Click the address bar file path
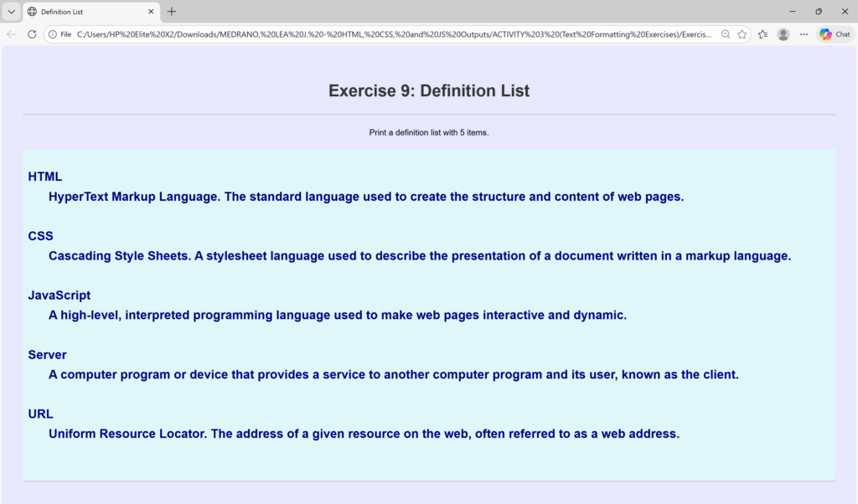The height and width of the screenshot is (504, 858). pos(394,34)
